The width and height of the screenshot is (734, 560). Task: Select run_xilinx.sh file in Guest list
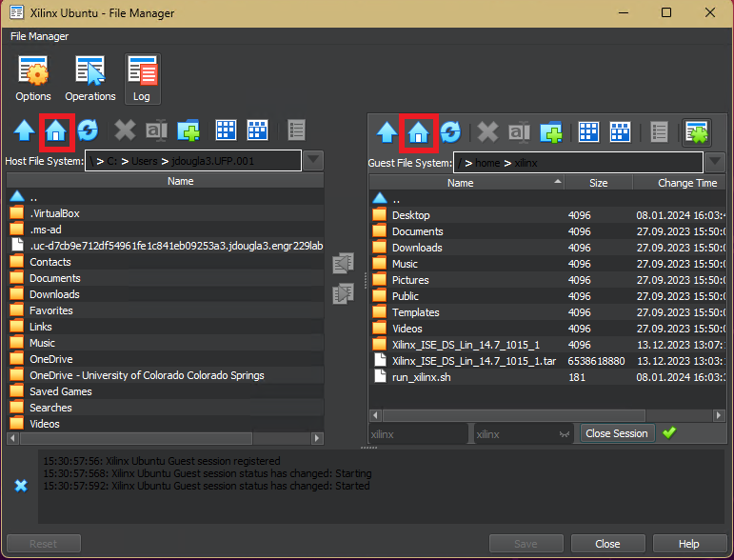tap(547, 377)
